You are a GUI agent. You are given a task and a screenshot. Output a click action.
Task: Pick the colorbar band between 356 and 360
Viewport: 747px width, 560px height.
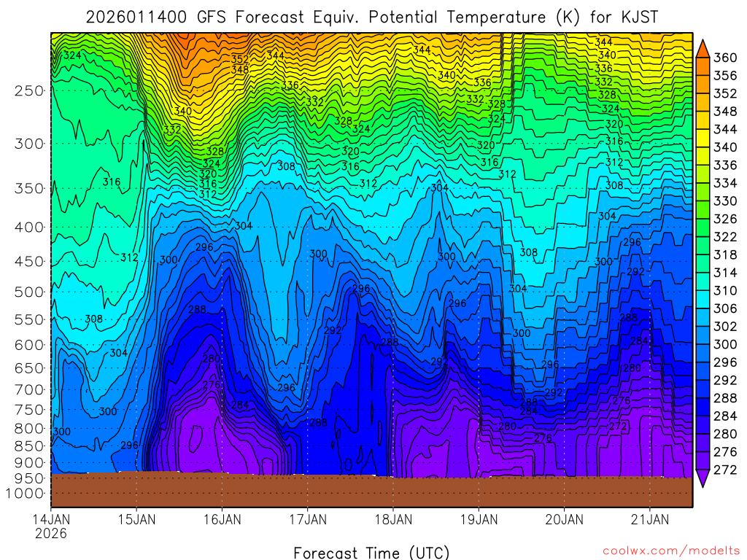(703, 66)
